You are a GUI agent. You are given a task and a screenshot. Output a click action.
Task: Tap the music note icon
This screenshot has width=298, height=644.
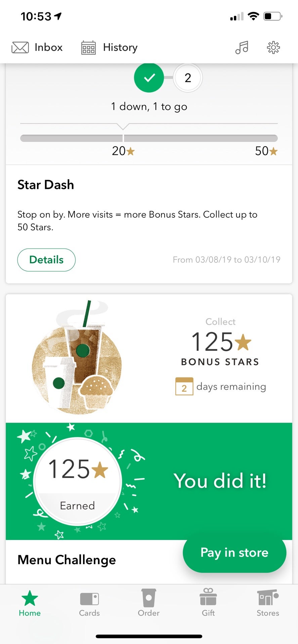[242, 47]
